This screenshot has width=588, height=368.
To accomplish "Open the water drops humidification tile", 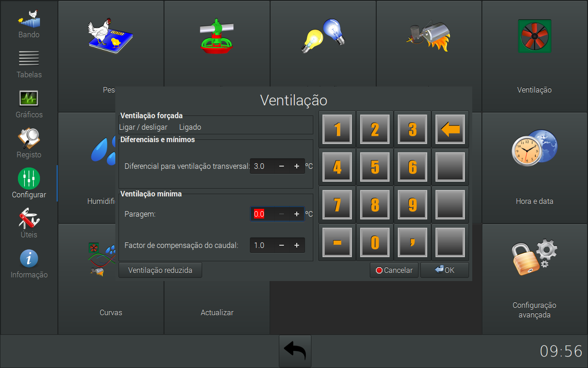I will click(87, 167).
